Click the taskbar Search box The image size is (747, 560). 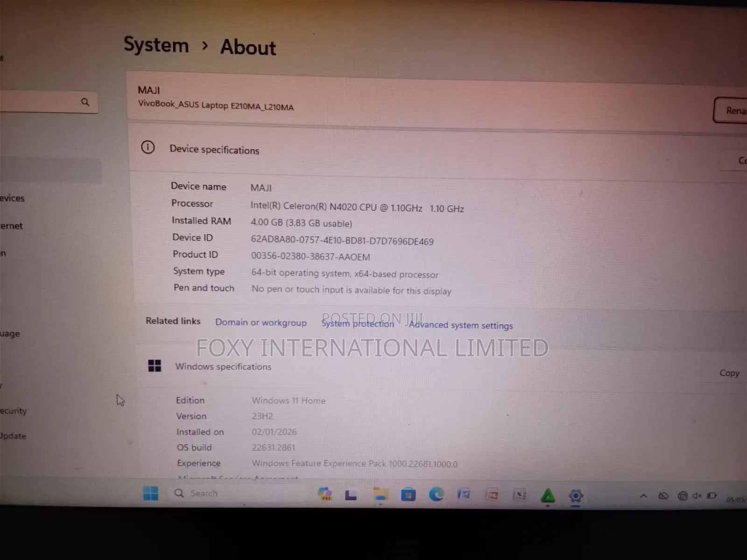[x=237, y=493]
